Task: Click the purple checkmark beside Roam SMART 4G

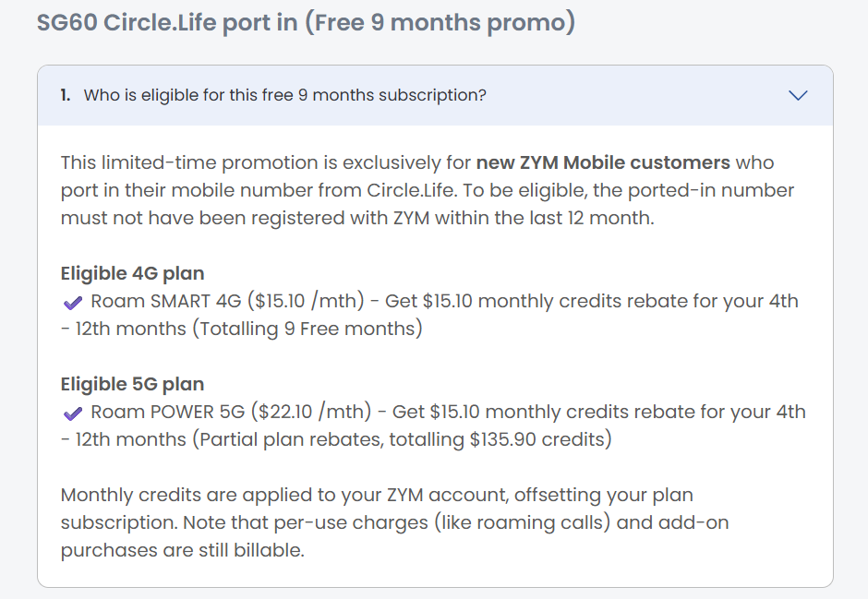Action: click(73, 303)
